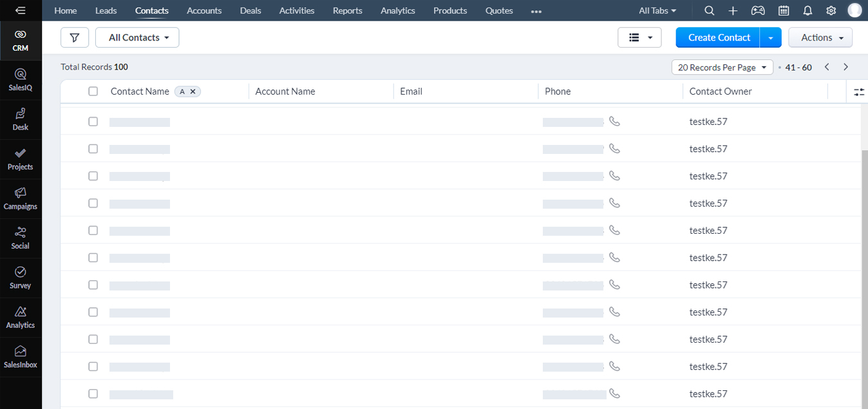Image resolution: width=868 pixels, height=409 pixels.
Task: Remove the 'A' alphabet filter chip
Action: [193, 91]
